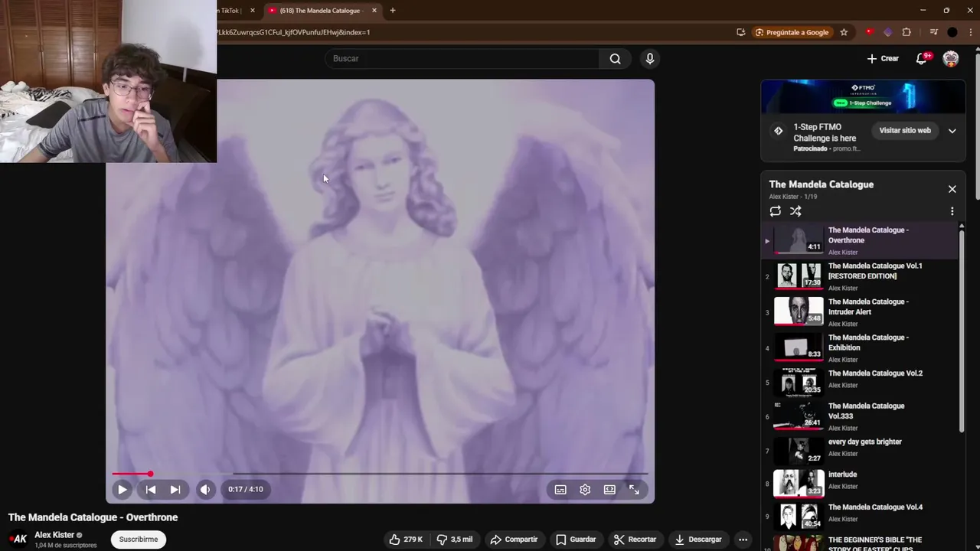Click the Mandela Catalogue playlist title
Viewport: 980px width, 551px height.
pyautogui.click(x=821, y=184)
